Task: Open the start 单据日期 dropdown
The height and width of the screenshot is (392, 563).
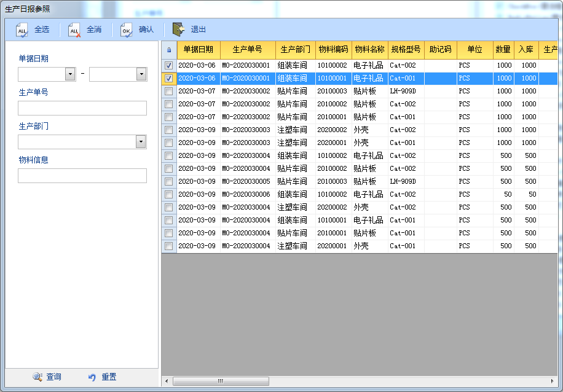Action: coord(70,74)
